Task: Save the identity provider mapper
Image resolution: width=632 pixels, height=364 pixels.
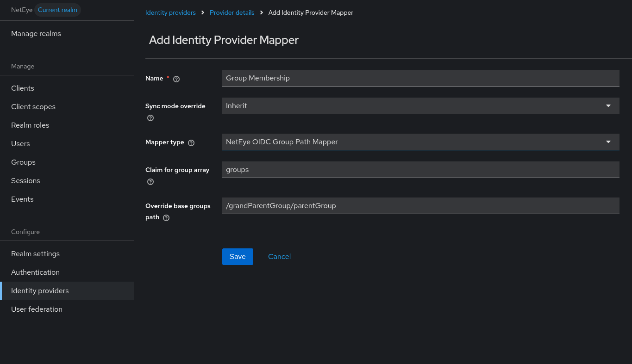Action: (x=238, y=256)
